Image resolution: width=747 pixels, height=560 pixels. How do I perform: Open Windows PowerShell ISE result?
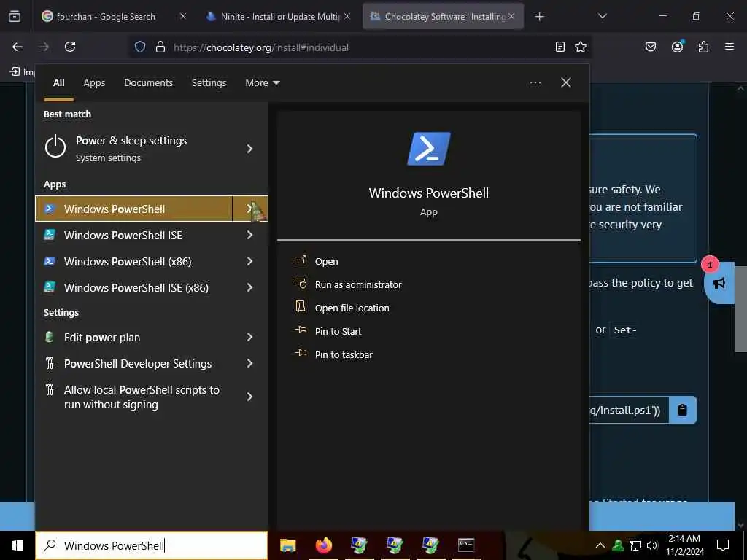click(134, 236)
